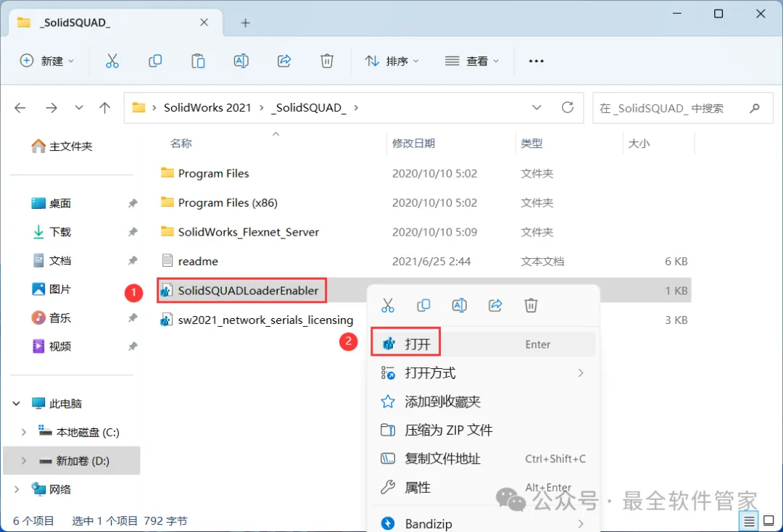Select the SolidWorks_Flexnet_Server folder
Screen dimensions: 783x532
(248, 232)
